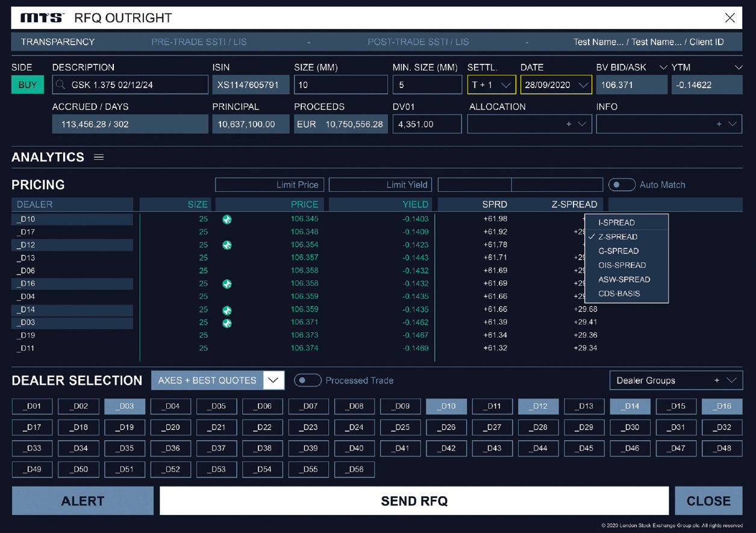Close the RFQ Outright window with X
Image resolution: width=756 pixels, height=533 pixels.
(x=730, y=18)
